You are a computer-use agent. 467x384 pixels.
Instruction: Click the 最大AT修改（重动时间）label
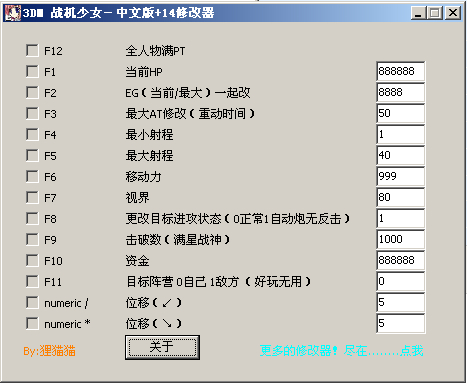[190, 114]
